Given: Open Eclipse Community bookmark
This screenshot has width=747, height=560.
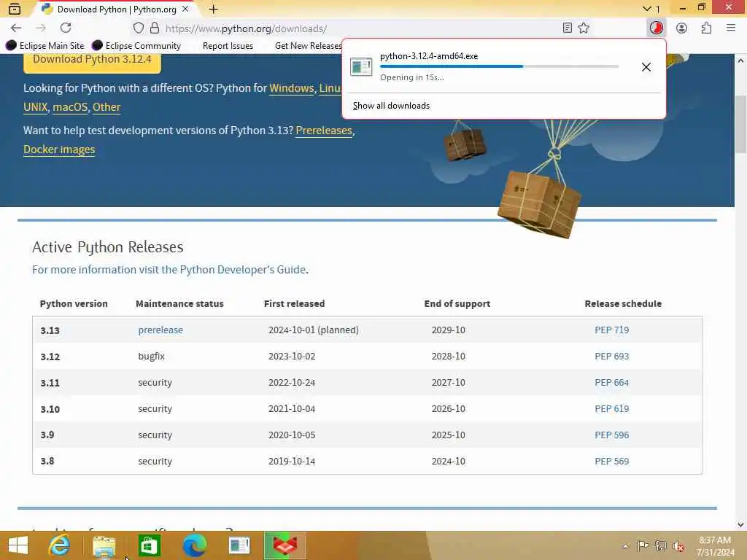Looking at the screenshot, I should [x=136, y=46].
